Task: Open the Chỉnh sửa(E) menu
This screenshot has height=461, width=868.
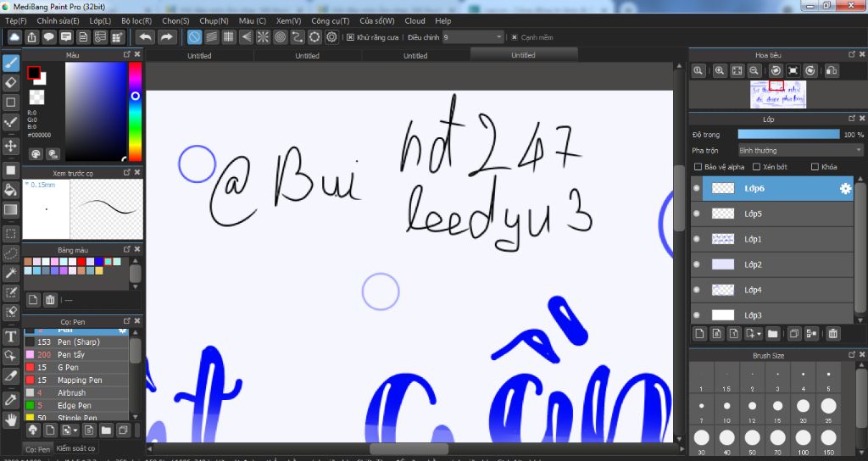Action: pyautogui.click(x=58, y=20)
